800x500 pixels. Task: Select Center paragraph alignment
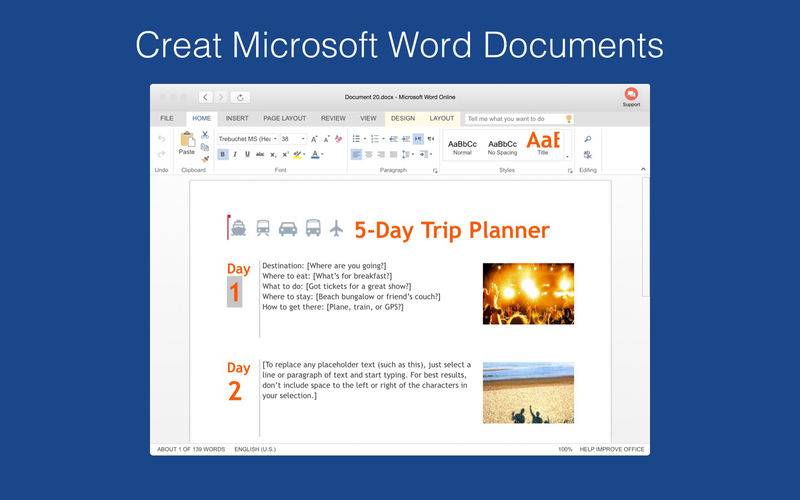tap(368, 154)
